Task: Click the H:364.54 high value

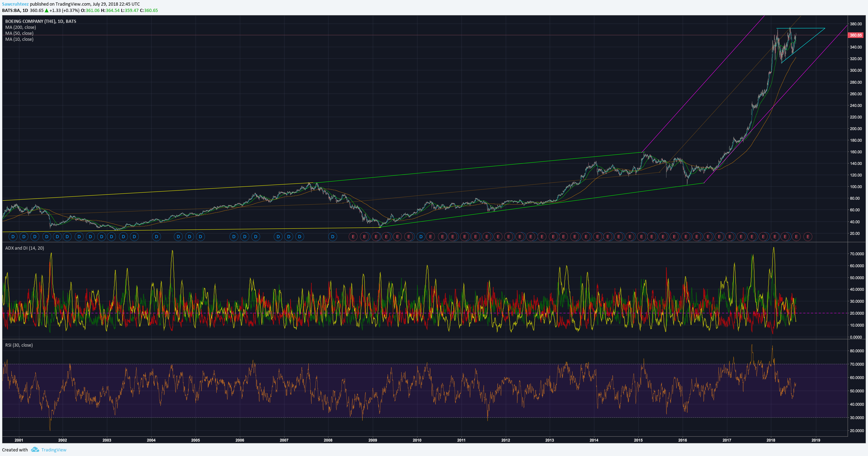Action: [x=110, y=11]
